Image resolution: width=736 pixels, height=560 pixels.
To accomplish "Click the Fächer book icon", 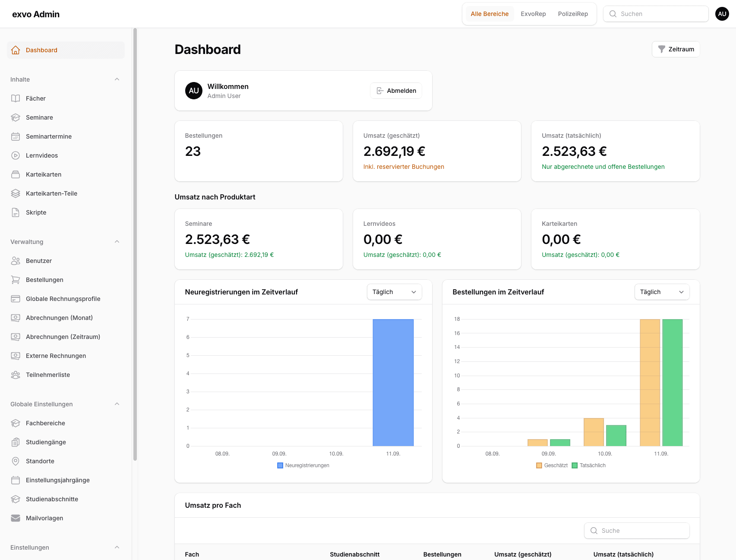I will 16,98.
